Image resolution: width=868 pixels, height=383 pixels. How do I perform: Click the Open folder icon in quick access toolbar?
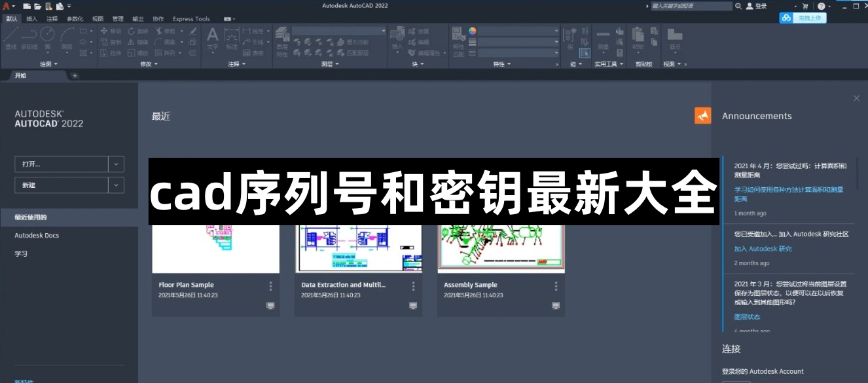[x=38, y=6]
